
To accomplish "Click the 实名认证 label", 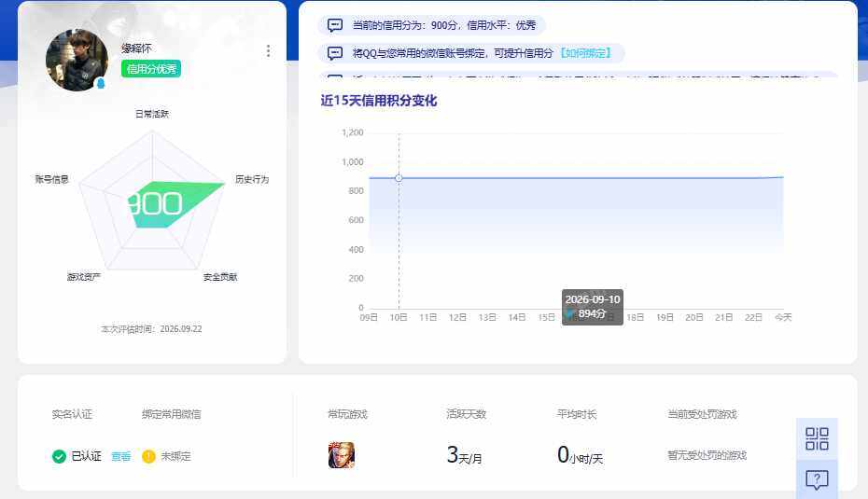I will [x=72, y=414].
